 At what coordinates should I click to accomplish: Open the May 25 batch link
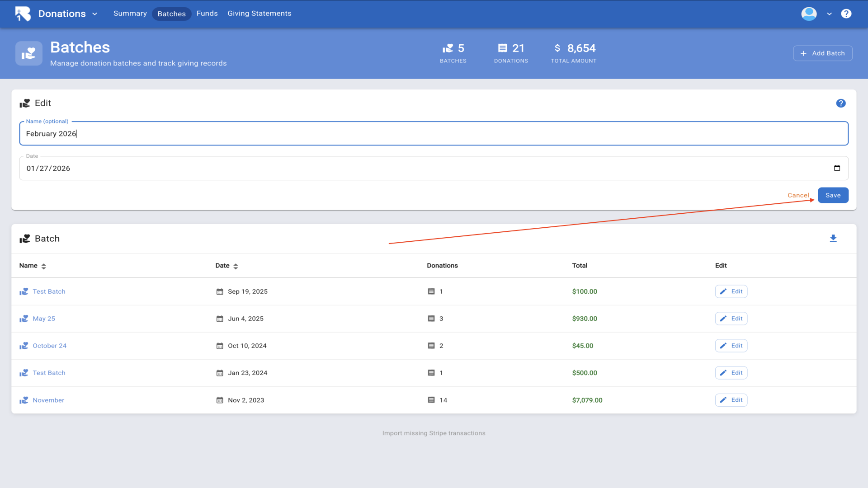pyautogui.click(x=44, y=319)
